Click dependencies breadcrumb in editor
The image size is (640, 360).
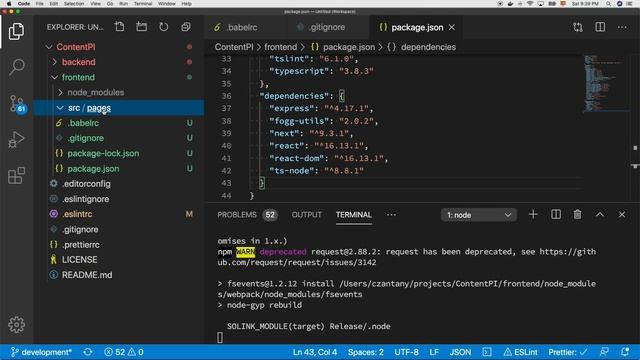pyautogui.click(x=428, y=47)
